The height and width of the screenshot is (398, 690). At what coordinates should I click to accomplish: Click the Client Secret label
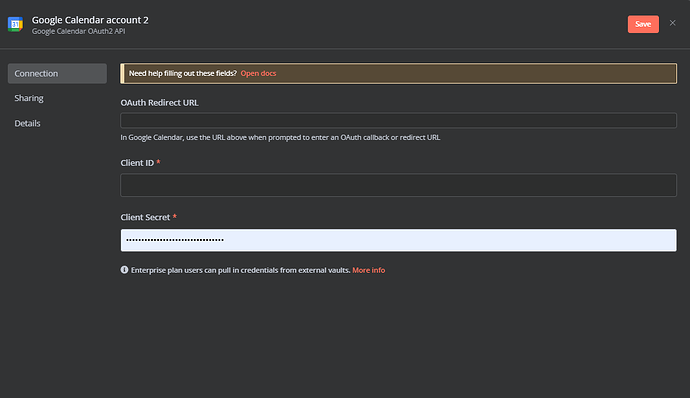pos(145,217)
